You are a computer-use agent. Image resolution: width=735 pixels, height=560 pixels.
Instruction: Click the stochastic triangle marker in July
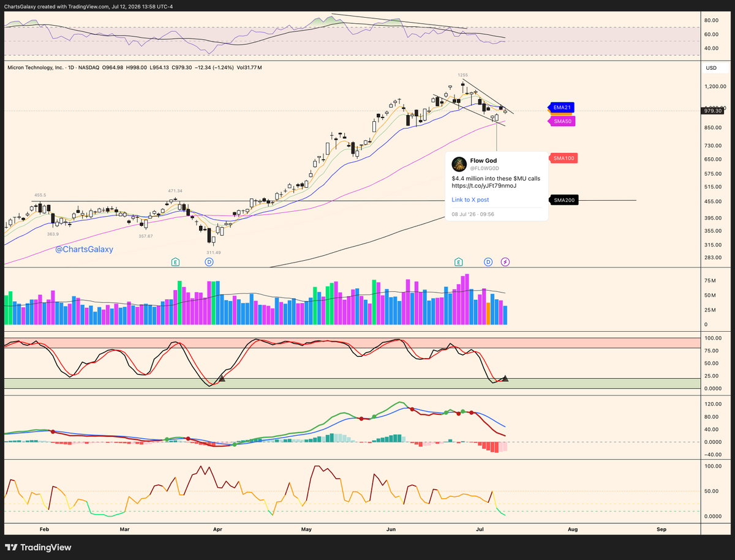pos(505,378)
